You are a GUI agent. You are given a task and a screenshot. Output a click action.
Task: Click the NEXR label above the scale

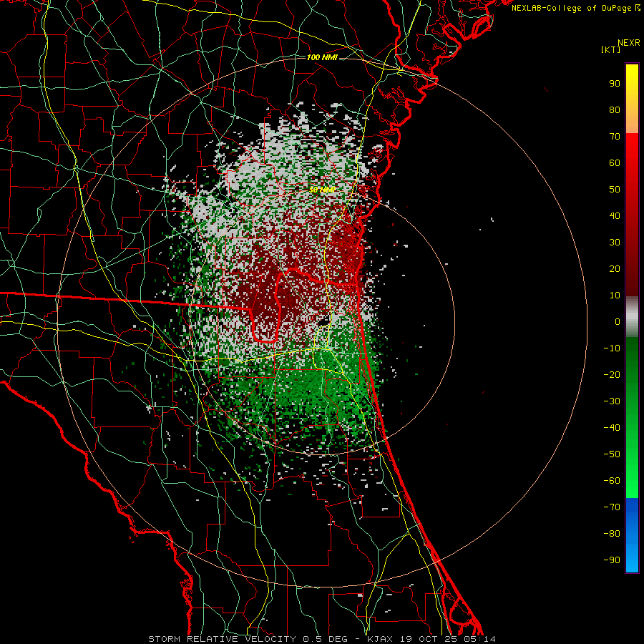tap(628, 43)
